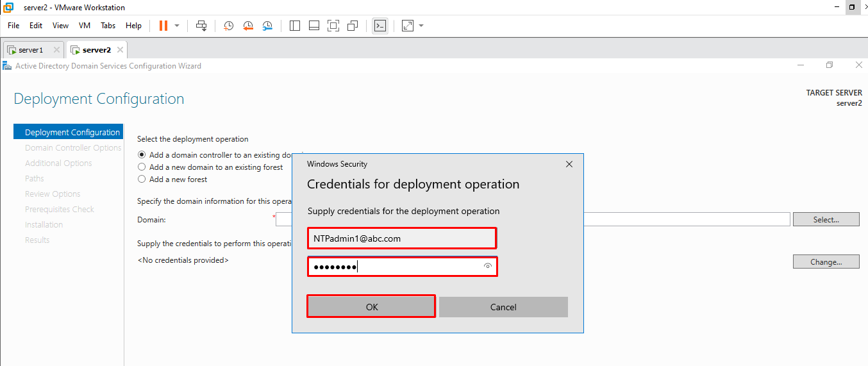The width and height of the screenshot is (868, 366).
Task: Select Add a new domain to an existing forest
Action: [142, 167]
